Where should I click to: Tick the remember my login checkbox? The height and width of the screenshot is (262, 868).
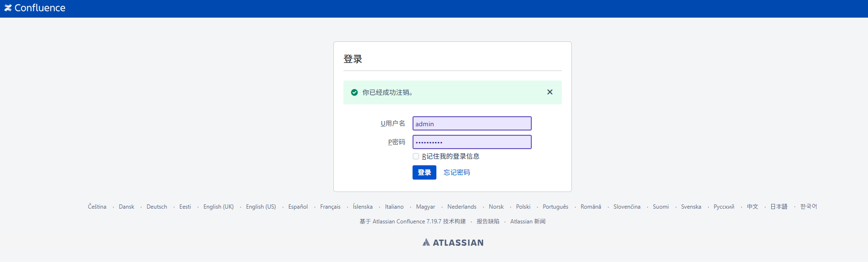pos(416,156)
